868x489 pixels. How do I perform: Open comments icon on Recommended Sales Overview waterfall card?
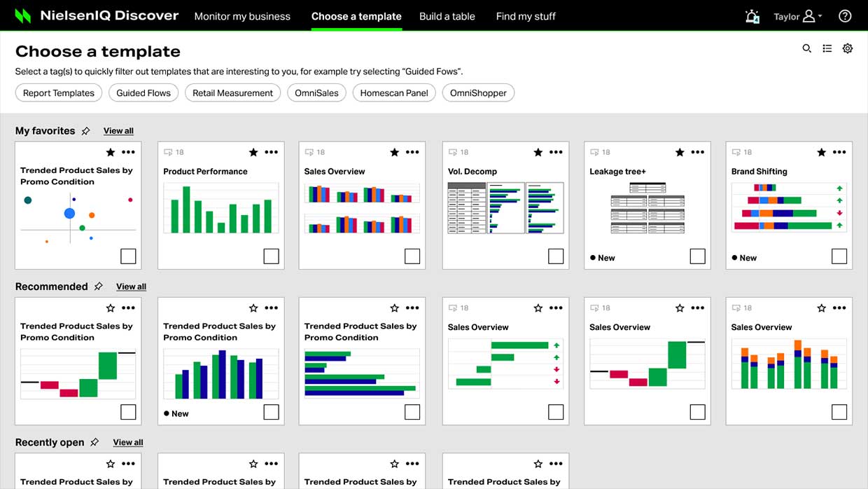point(594,308)
